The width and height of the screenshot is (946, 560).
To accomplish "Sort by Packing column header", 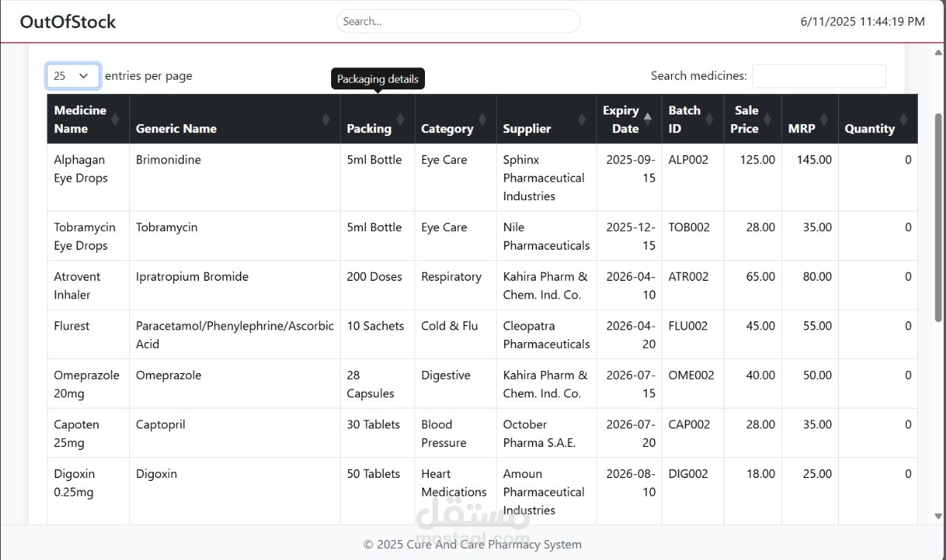I will click(x=377, y=119).
